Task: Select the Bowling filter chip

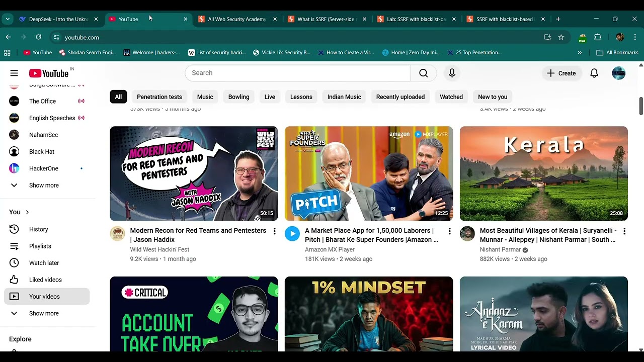Action: coord(239,97)
